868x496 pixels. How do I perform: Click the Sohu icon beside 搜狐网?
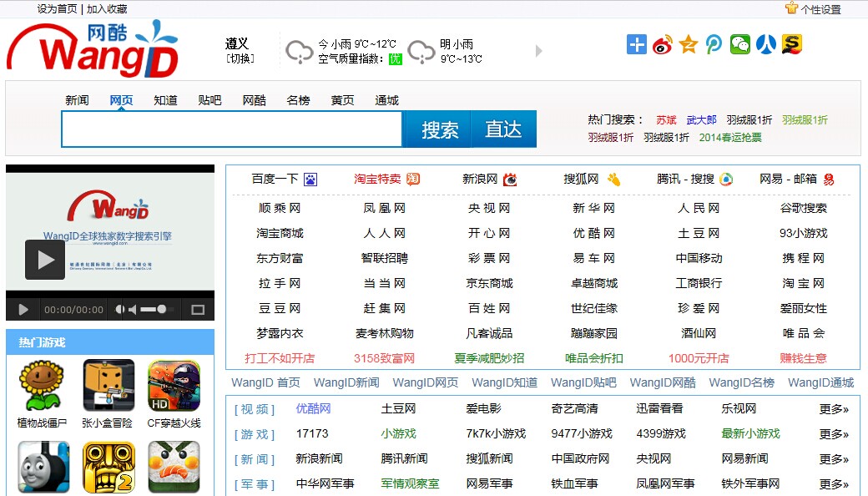point(613,180)
